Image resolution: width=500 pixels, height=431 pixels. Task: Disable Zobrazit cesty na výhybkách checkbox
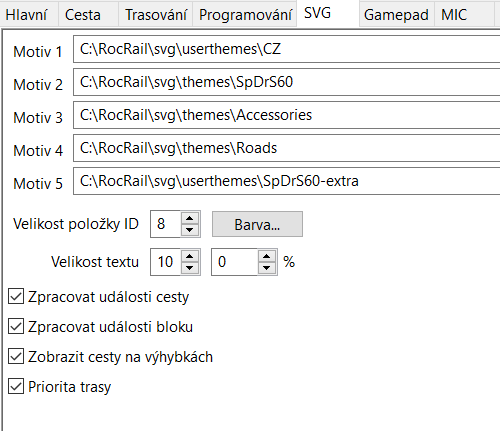[x=16, y=357]
